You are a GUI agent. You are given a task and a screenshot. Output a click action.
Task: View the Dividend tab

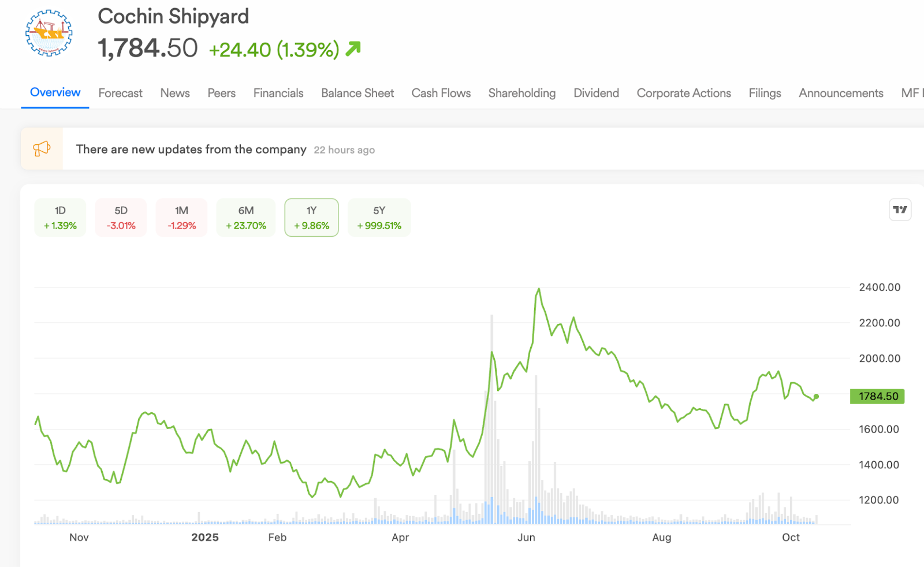[596, 93]
